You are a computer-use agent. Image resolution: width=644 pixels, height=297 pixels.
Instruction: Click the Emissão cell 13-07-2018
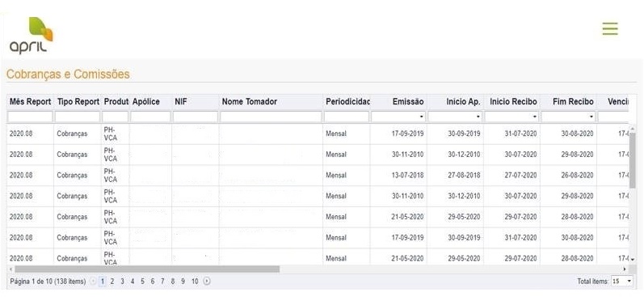click(407, 176)
